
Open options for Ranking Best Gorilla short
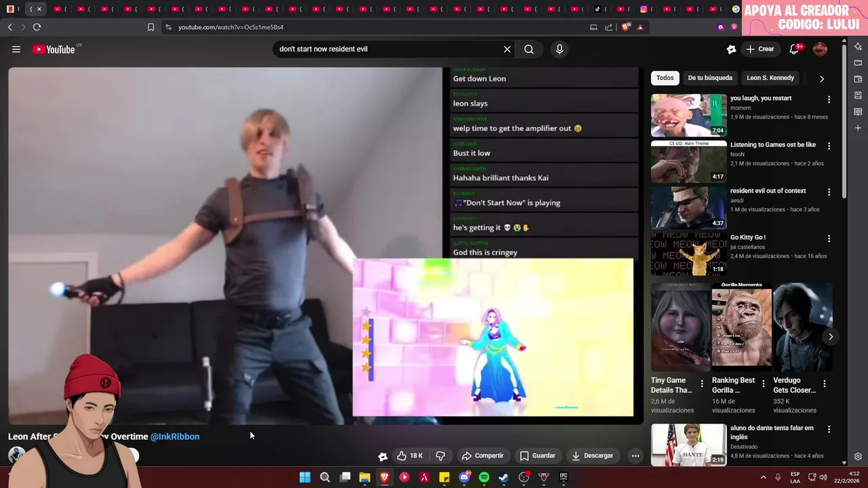pos(764,384)
